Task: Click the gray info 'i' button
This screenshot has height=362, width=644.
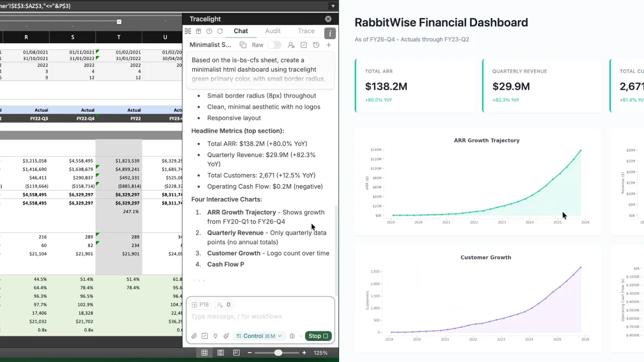Action: (330, 33)
